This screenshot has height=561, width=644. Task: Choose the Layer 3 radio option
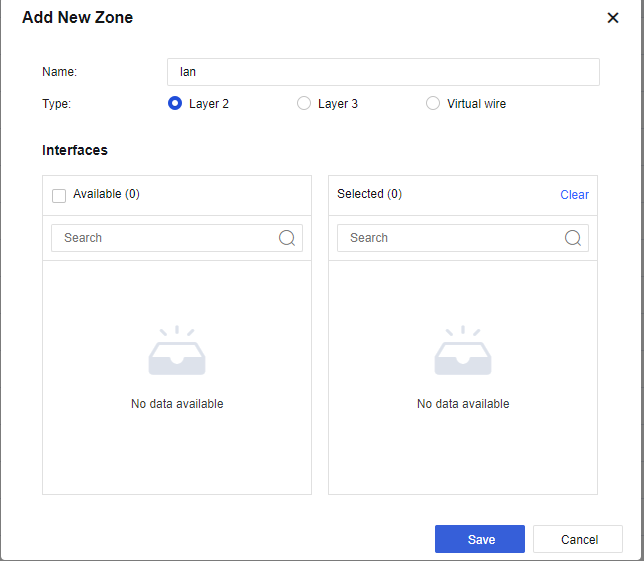pyautogui.click(x=304, y=103)
